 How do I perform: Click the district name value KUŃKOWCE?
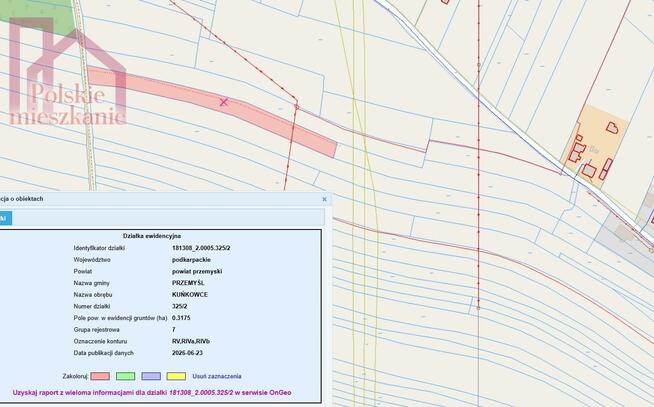190,294
